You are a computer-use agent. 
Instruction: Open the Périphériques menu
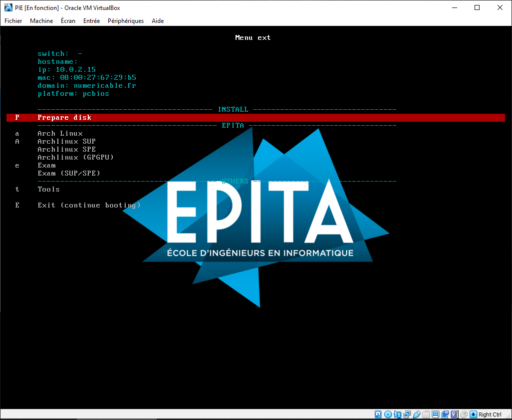pos(126,21)
